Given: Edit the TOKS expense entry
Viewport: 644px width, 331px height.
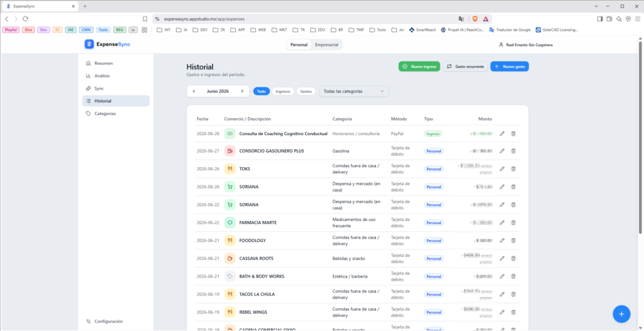Looking at the screenshot, I should click(x=502, y=168).
